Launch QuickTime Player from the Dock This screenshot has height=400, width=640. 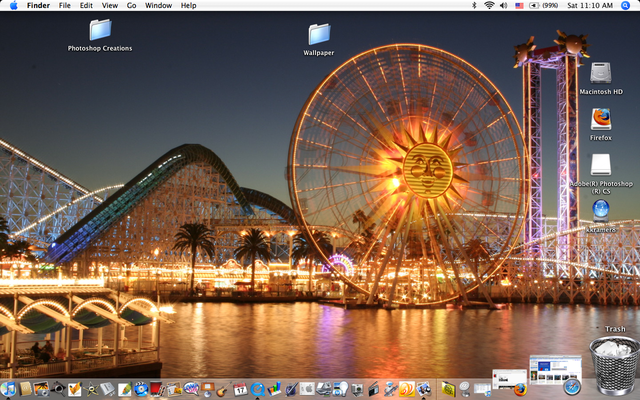258,389
